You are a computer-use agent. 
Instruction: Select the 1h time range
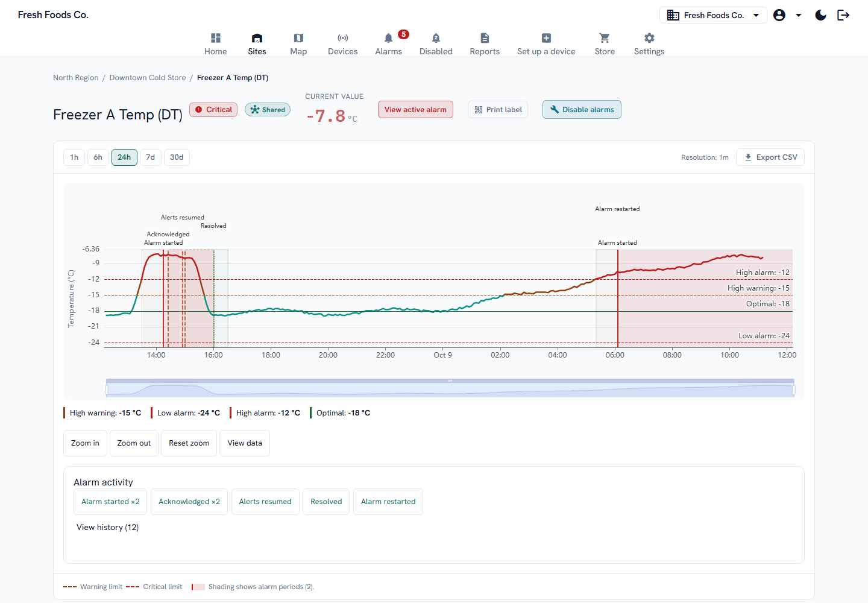click(74, 157)
